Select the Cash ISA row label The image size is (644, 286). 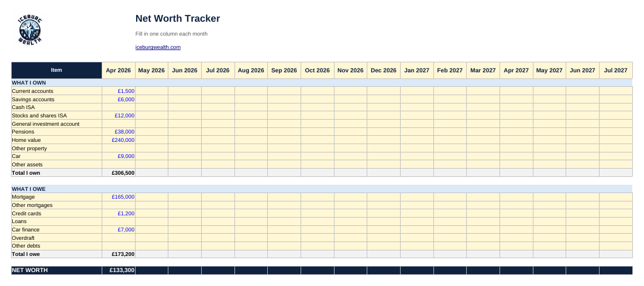[57, 107]
